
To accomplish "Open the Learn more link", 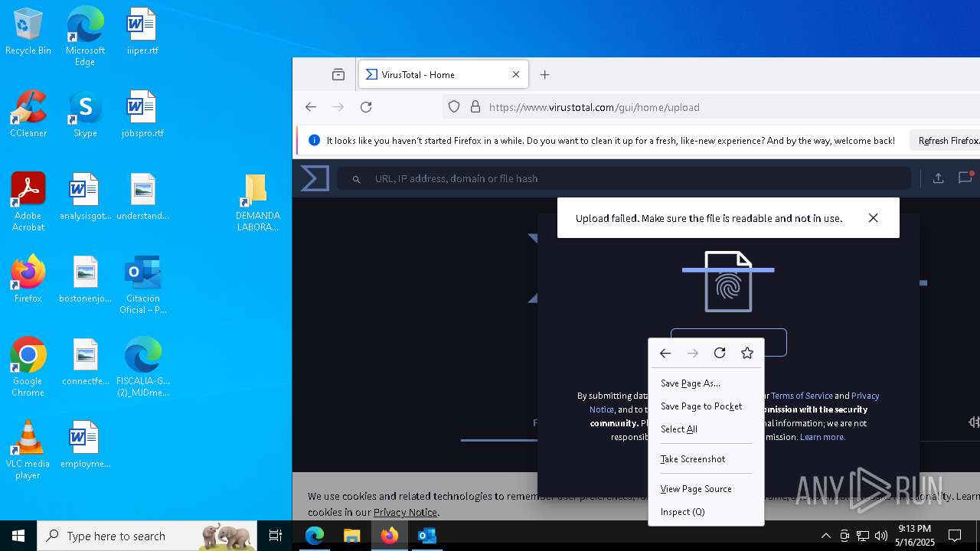I will pyautogui.click(x=822, y=437).
